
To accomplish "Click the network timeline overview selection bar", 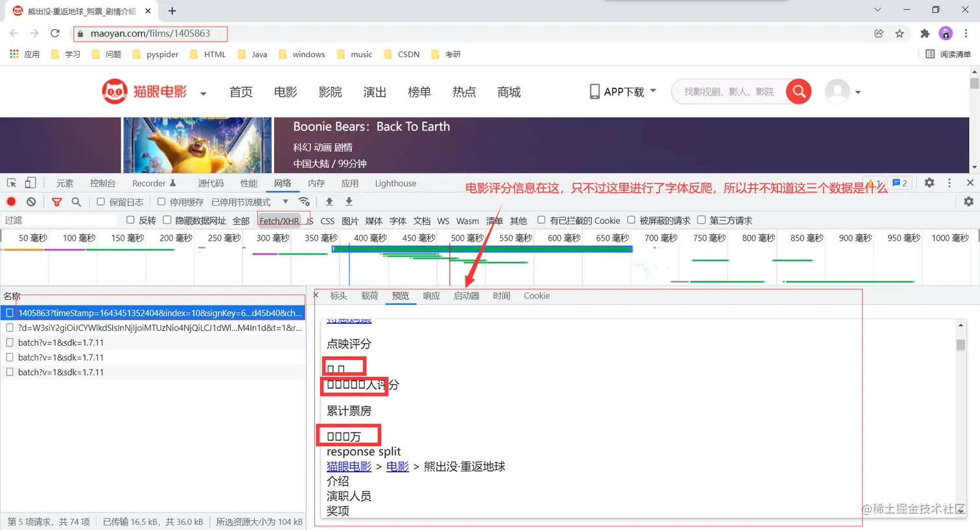I will click(482, 249).
